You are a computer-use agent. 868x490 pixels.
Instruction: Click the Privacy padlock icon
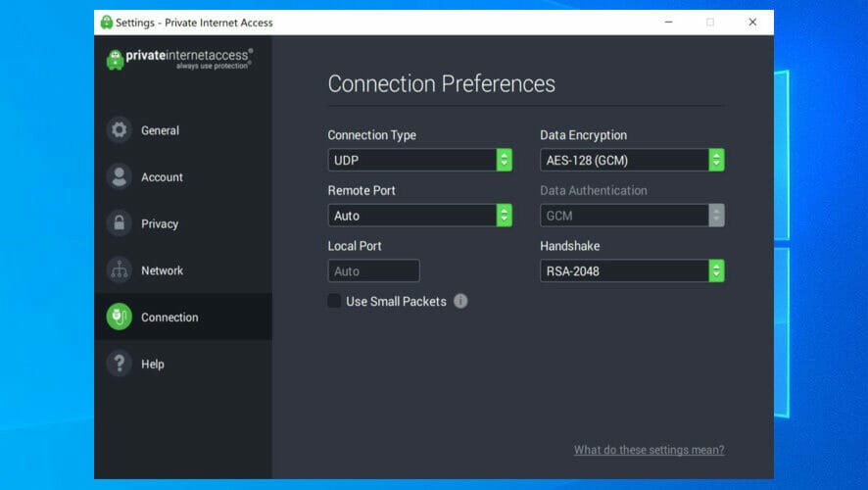click(120, 223)
